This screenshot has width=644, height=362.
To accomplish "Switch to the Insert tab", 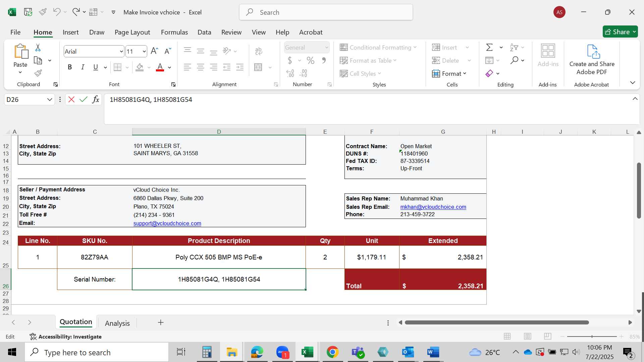I will 70,32.
